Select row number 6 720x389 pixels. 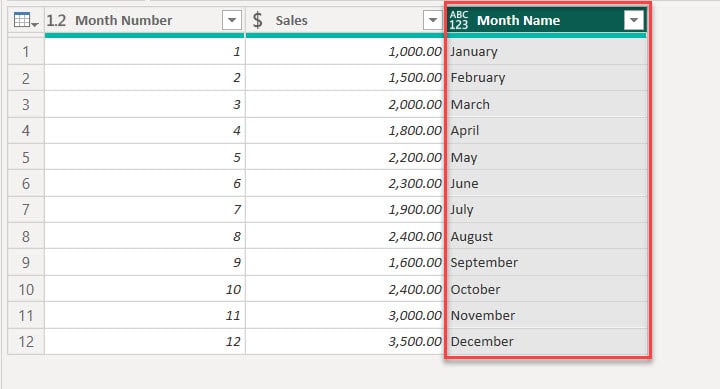tap(26, 184)
